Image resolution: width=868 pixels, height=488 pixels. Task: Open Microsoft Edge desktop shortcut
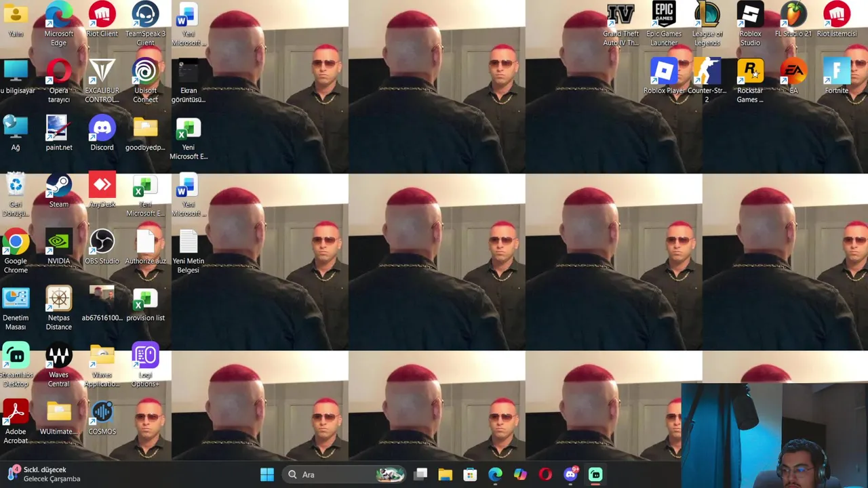59,24
